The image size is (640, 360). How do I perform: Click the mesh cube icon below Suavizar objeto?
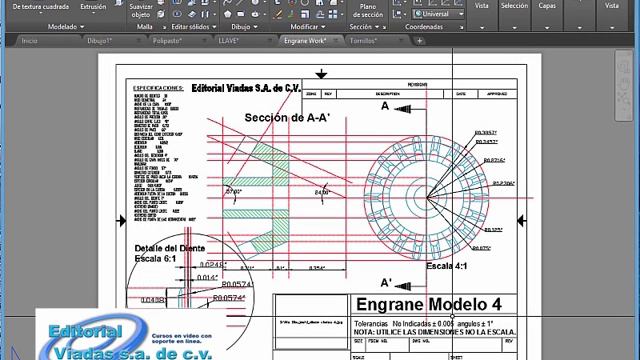tap(161, 14)
